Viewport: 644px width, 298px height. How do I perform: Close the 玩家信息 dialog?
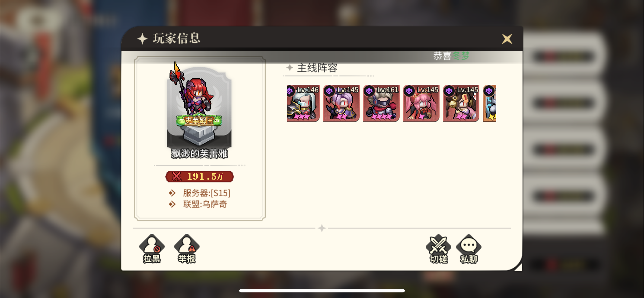(x=507, y=39)
